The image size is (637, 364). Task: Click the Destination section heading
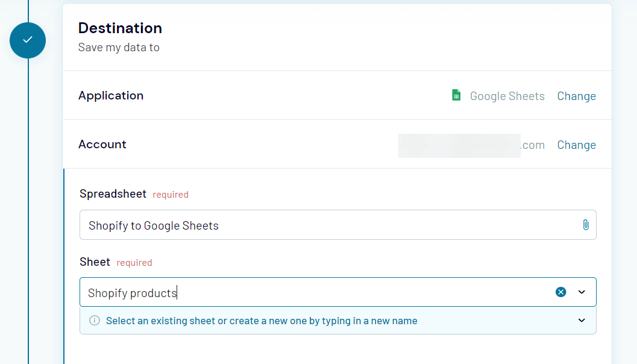point(119,28)
